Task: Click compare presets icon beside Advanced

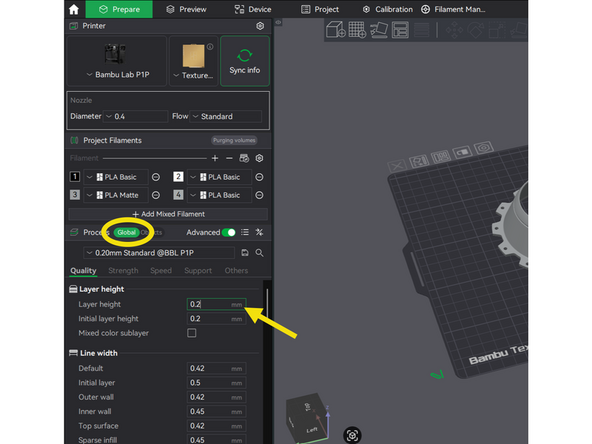Action: tap(259, 232)
